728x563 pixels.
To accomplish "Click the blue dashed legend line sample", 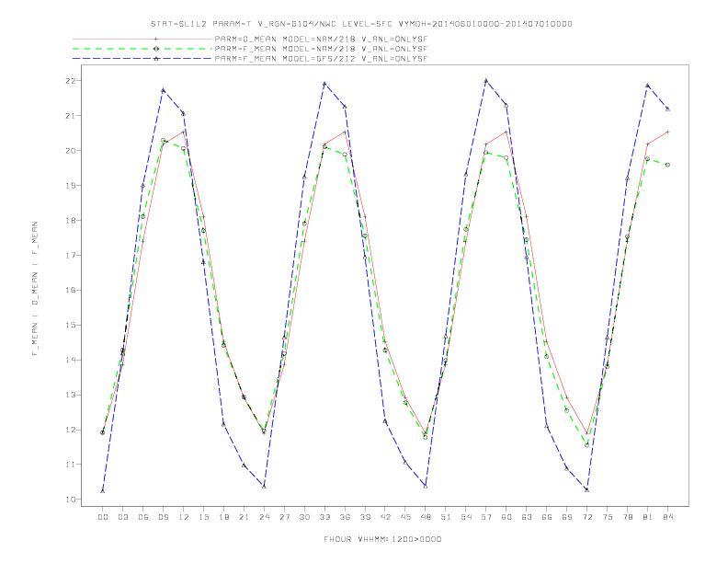I will (142, 59).
